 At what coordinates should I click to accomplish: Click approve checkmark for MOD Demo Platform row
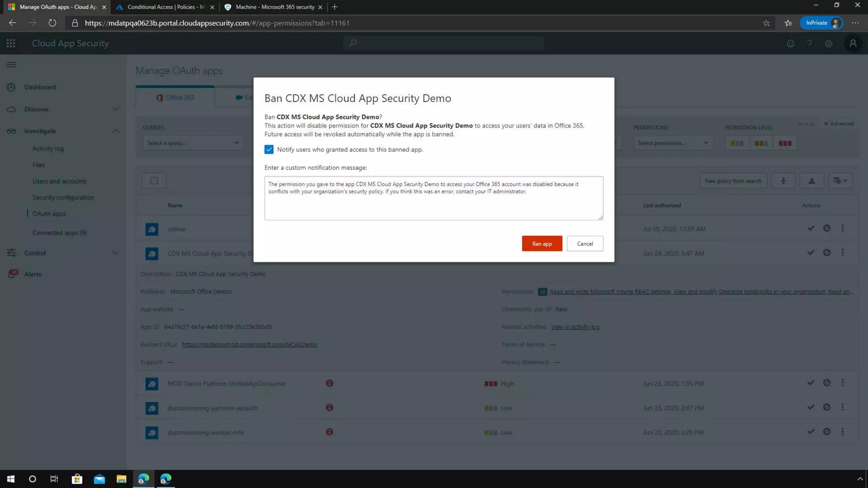(x=811, y=383)
